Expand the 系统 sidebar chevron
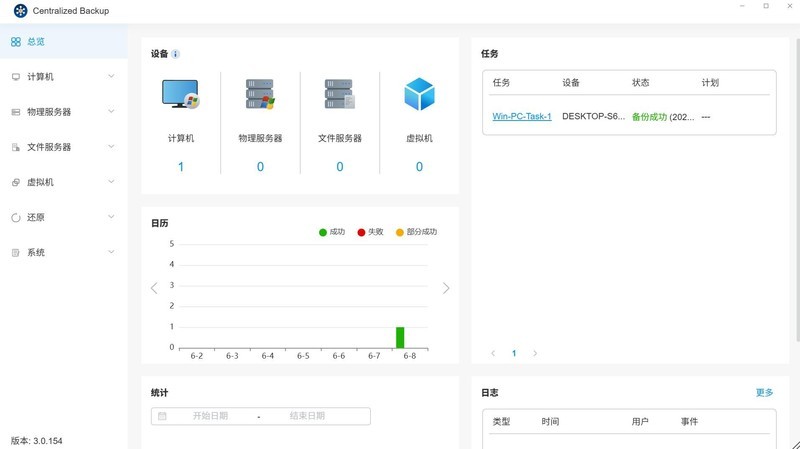This screenshot has height=449, width=800. pyautogui.click(x=111, y=253)
